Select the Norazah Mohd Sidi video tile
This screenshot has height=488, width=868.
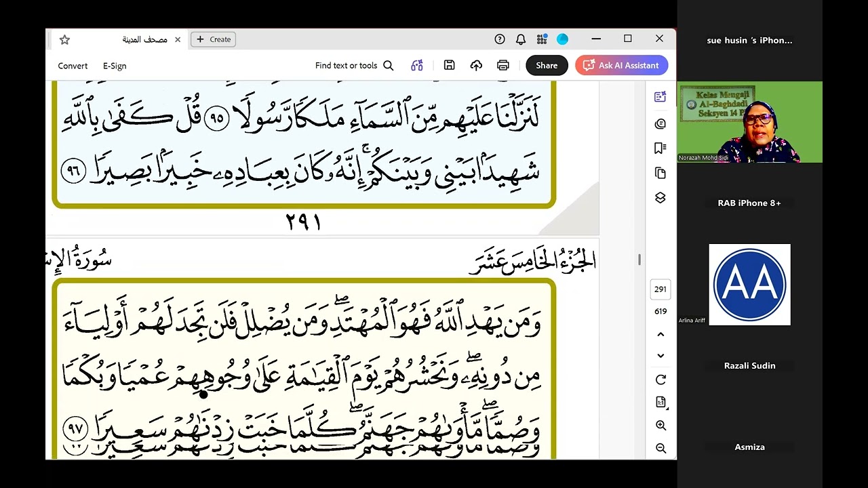(x=749, y=122)
